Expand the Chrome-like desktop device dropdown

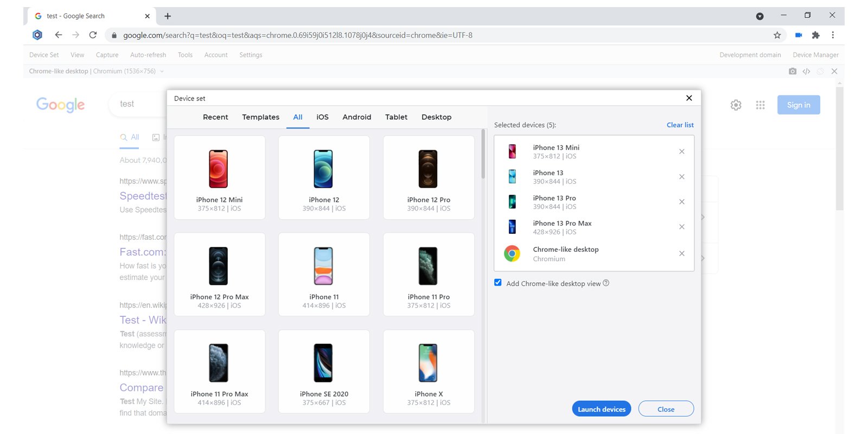162,71
